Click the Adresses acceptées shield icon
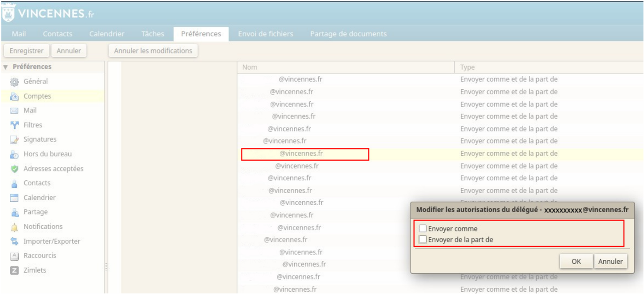Screen dimensions: 644x294 tap(14, 169)
